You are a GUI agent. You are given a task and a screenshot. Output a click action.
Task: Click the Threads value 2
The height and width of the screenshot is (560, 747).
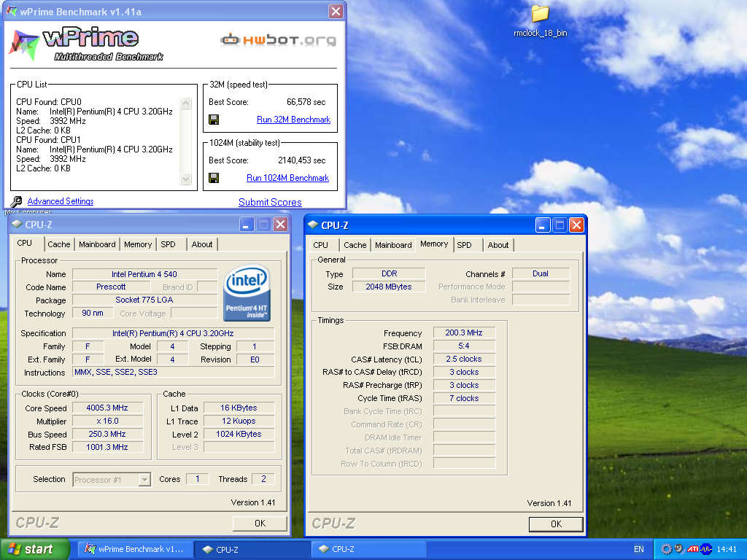point(263,478)
